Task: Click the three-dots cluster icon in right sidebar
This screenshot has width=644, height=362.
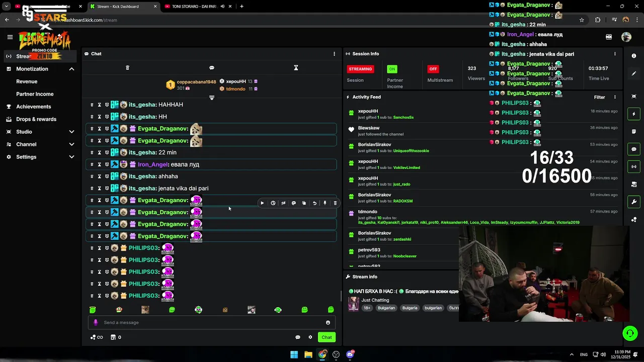Action: pyautogui.click(x=634, y=220)
